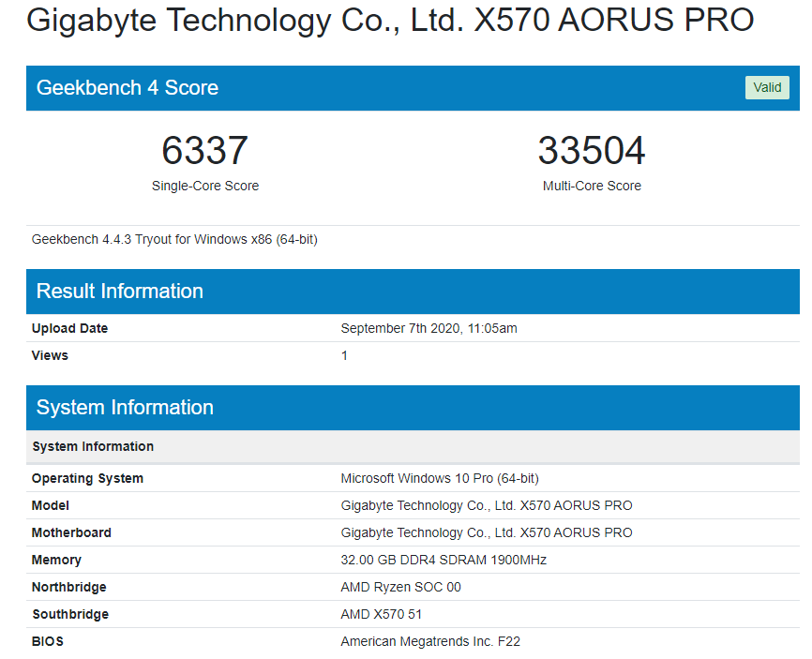Click the Geekbench 4 Score header
812x659 pixels.
413,88
